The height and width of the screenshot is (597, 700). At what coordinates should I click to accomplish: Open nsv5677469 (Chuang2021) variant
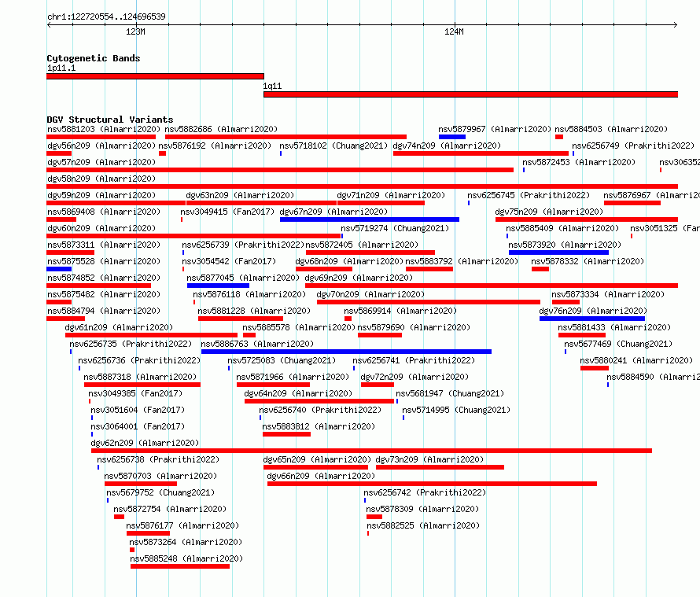coord(566,352)
